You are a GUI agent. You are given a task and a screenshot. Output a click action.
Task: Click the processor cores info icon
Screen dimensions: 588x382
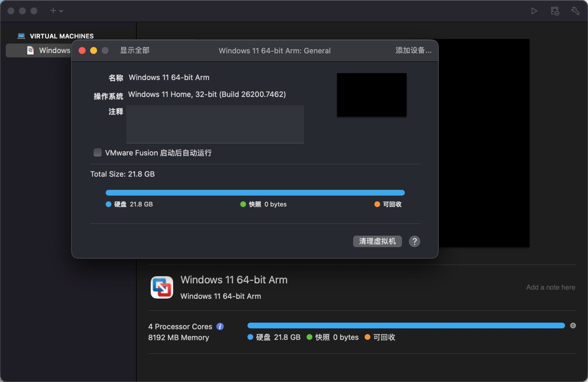click(x=220, y=326)
